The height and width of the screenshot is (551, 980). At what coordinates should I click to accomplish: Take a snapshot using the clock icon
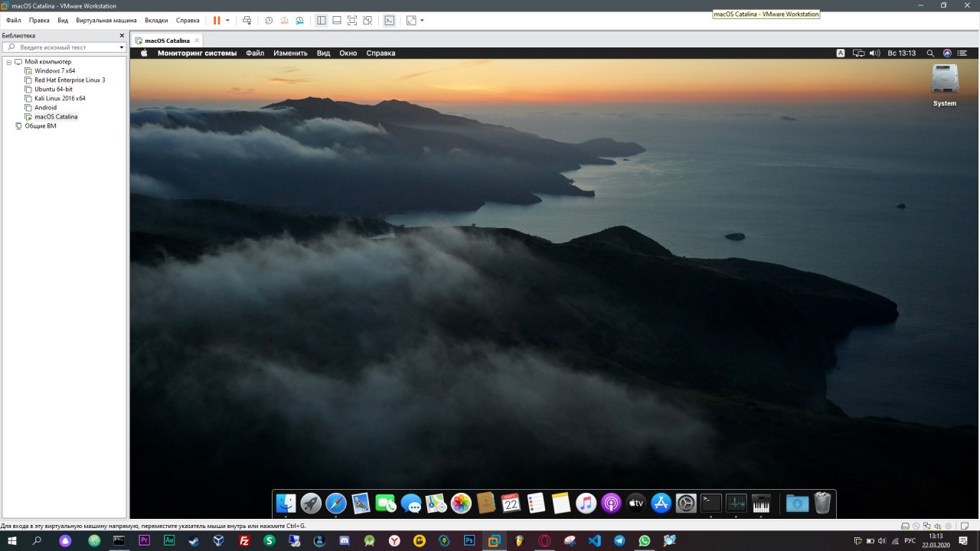click(x=269, y=21)
